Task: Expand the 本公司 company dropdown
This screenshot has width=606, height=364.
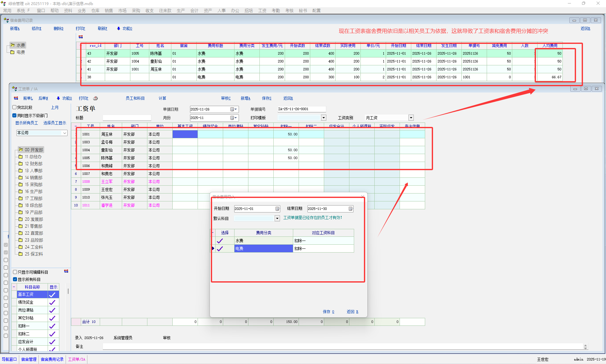Action: pos(65,133)
